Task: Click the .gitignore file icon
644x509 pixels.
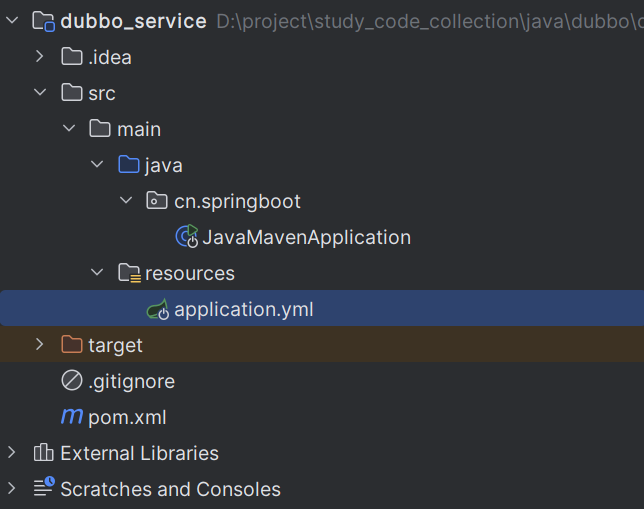Action: tap(71, 381)
